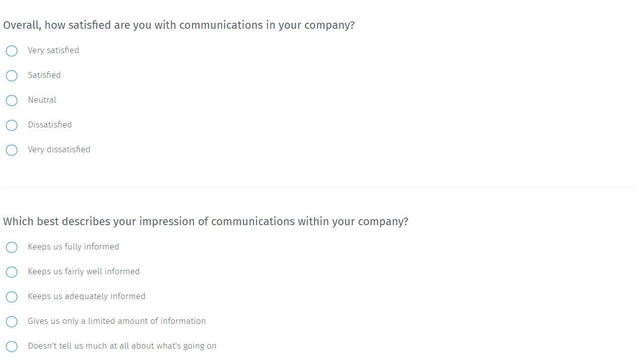Viewport: 636px width, 364px height.
Task: Choose 'Keeps us fully informed' option
Action: [x=11, y=247]
